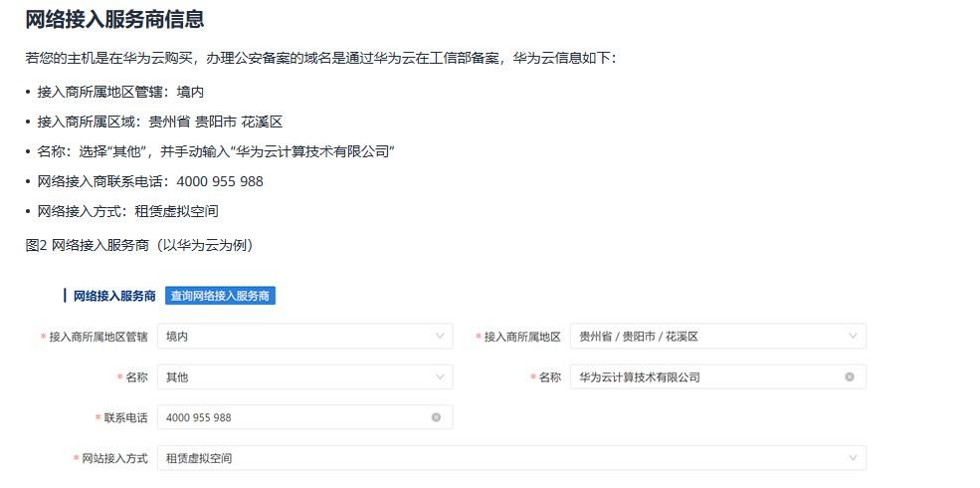Focus the 名称 input containing 华为云计算技术有限公司
The image size is (980, 488).
coord(718,376)
